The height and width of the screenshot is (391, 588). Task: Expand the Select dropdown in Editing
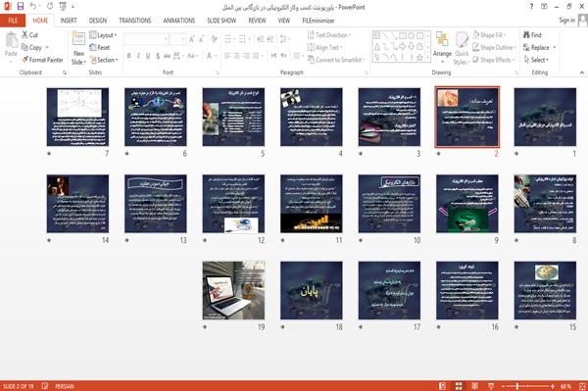[536, 60]
